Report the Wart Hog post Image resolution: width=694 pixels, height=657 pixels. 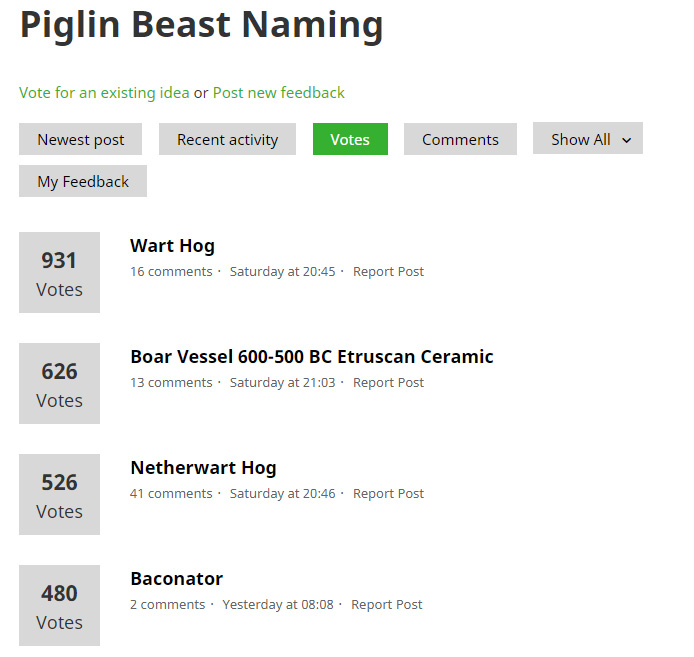pos(388,271)
